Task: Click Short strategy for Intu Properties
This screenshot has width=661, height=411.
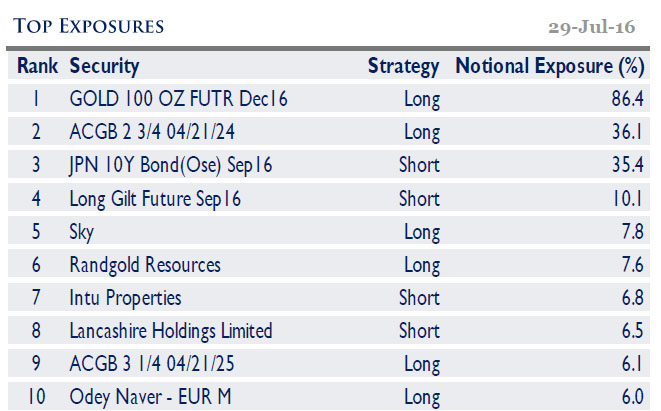Action: pos(419,298)
